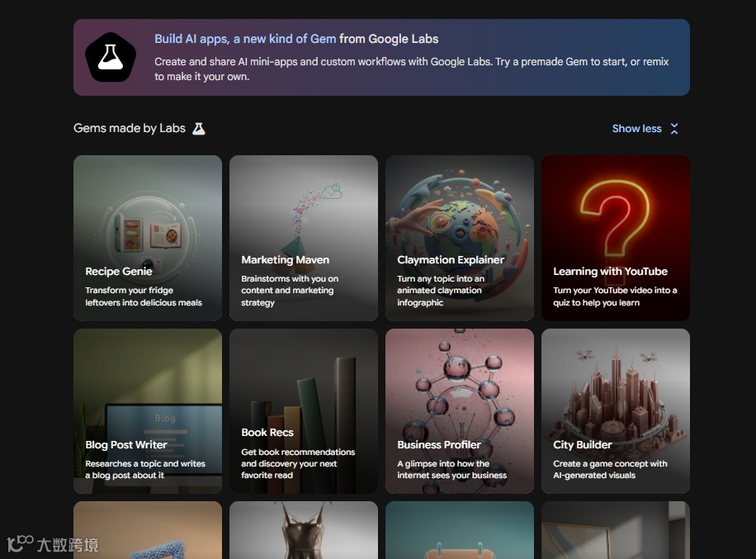This screenshot has height=559, width=756.
Task: Open the Blog Post Writer gem card
Action: click(148, 411)
